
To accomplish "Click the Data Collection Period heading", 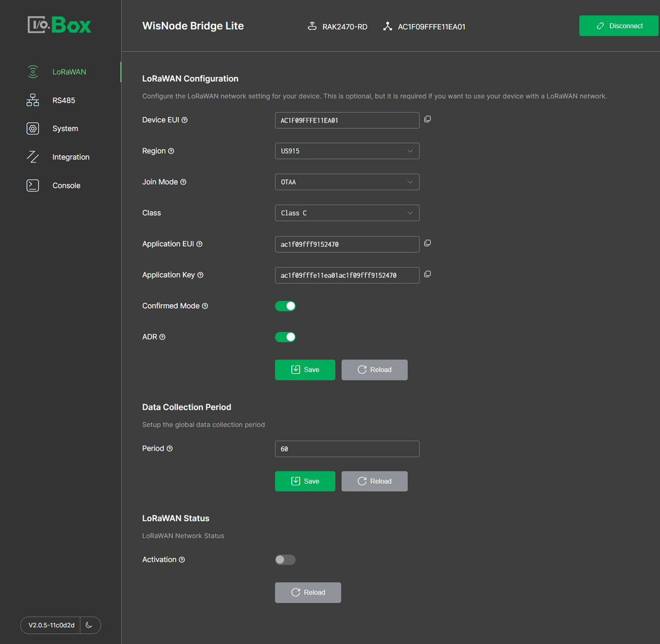I will point(186,407).
